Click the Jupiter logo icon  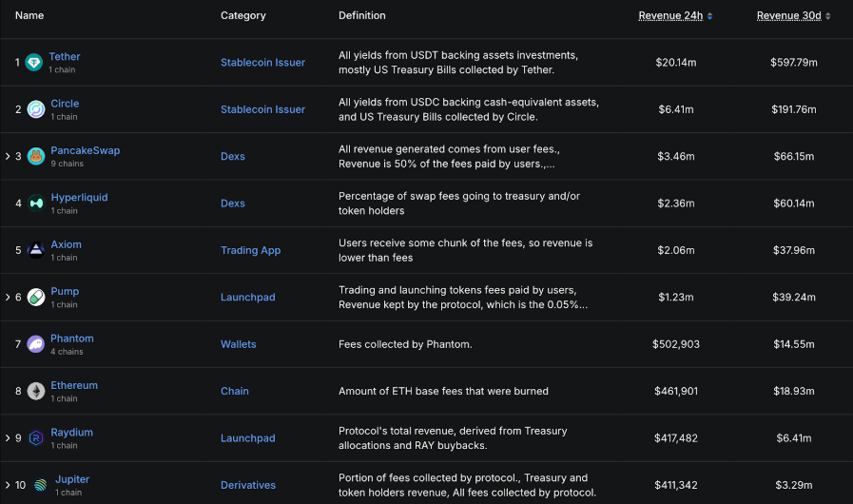click(x=40, y=485)
